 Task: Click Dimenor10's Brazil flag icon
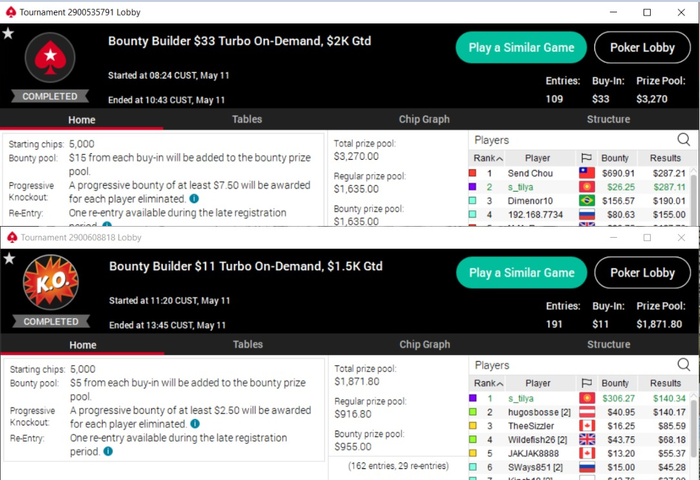pyautogui.click(x=587, y=200)
